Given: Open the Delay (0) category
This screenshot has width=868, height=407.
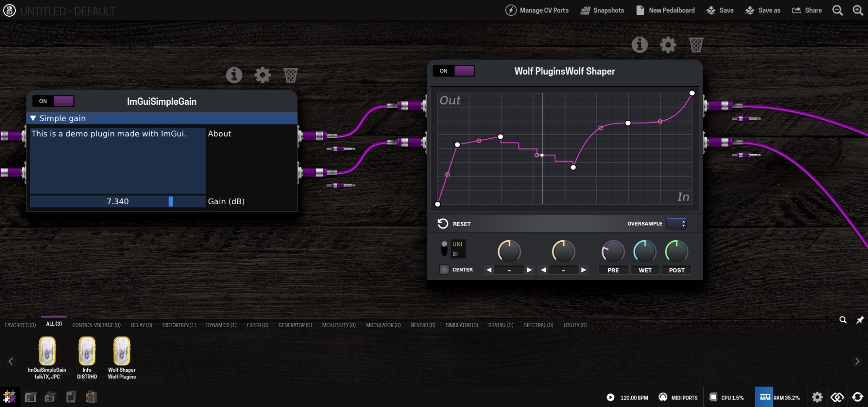Looking at the screenshot, I should click(142, 325).
